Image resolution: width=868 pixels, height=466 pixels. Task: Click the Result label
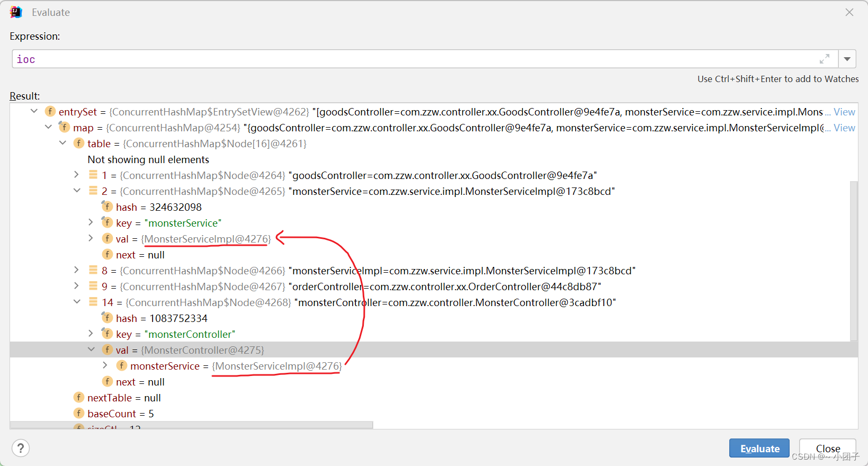(25, 96)
